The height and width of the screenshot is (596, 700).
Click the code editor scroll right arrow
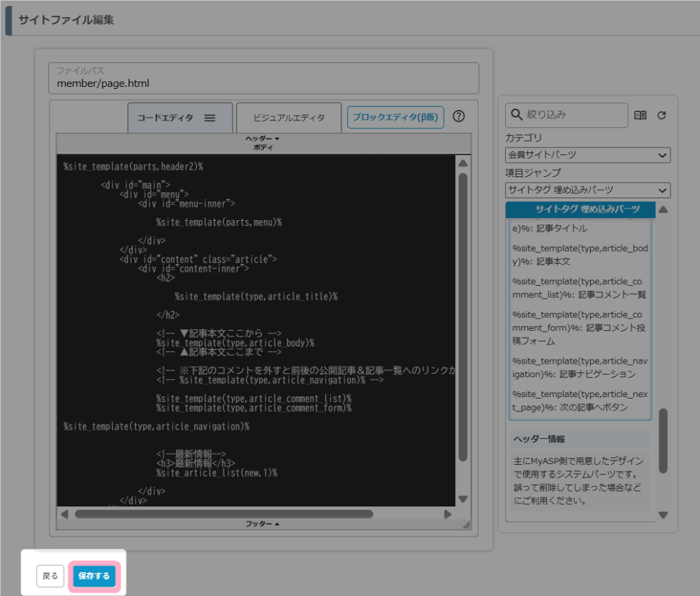click(x=448, y=514)
